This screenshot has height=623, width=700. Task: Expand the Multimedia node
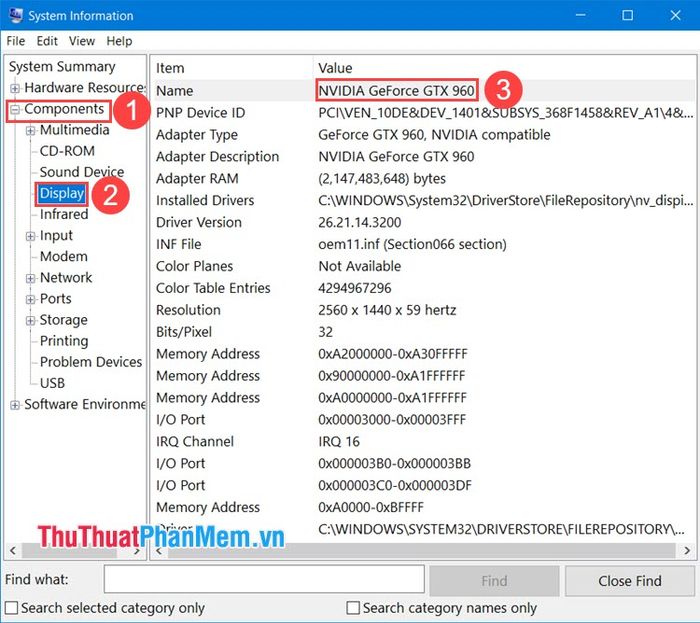pyautogui.click(x=30, y=130)
